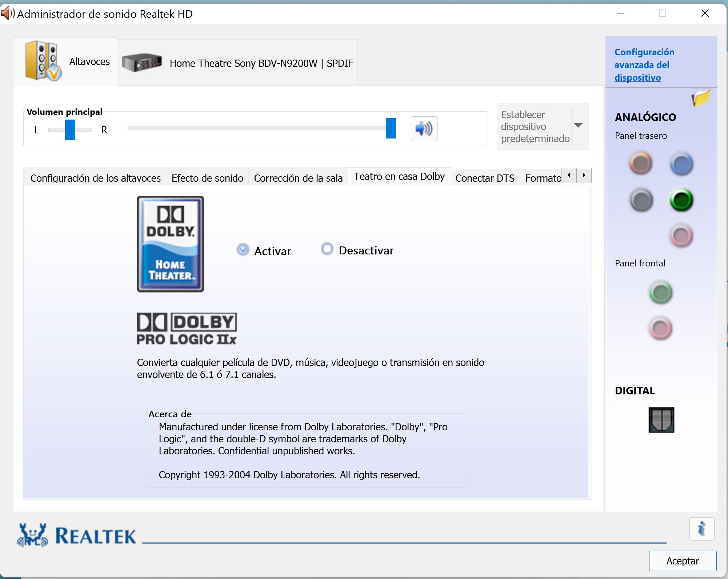Click the Altavoces speakers icon

point(43,61)
